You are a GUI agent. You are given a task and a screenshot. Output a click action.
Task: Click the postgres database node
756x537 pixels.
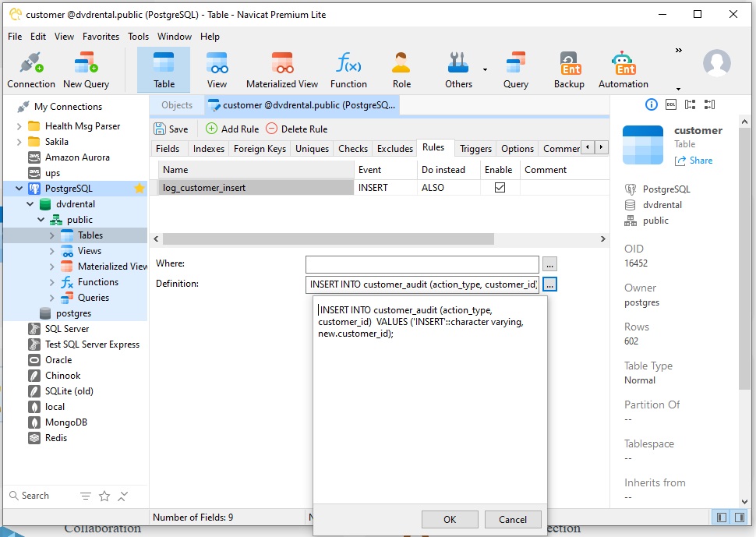click(73, 313)
